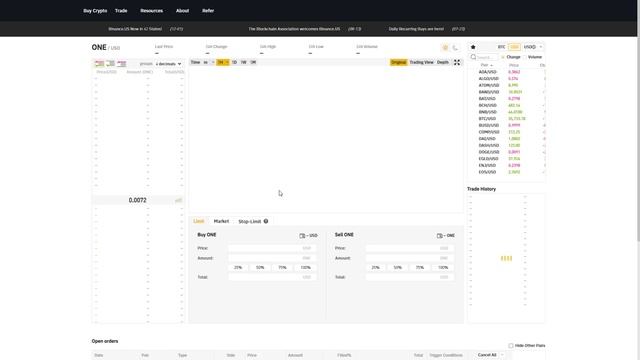This screenshot has height=360, width=640.
Task: Switch to Market order tab
Action: tap(221, 221)
